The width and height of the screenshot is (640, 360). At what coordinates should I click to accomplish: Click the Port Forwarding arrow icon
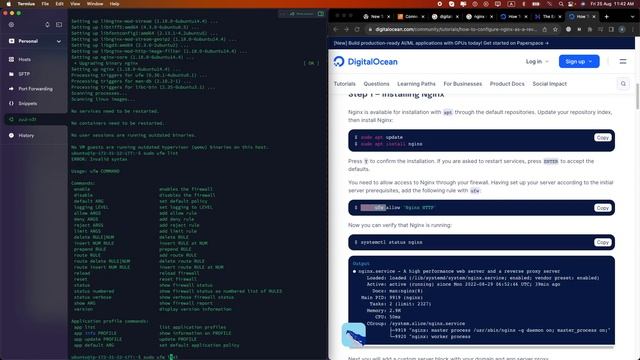11,89
